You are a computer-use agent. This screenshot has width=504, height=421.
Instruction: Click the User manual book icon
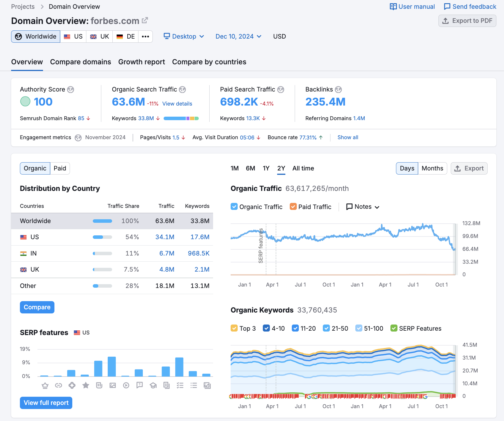coord(393,7)
